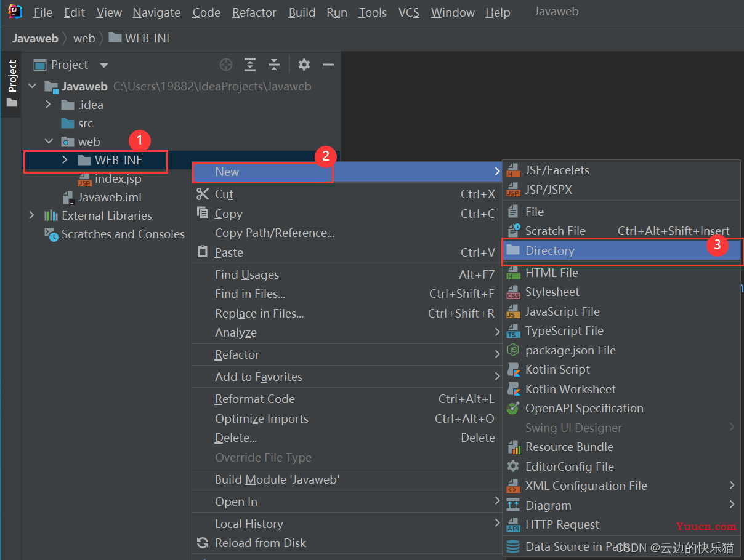
Task: Select New in the context menu
Action: click(347, 172)
